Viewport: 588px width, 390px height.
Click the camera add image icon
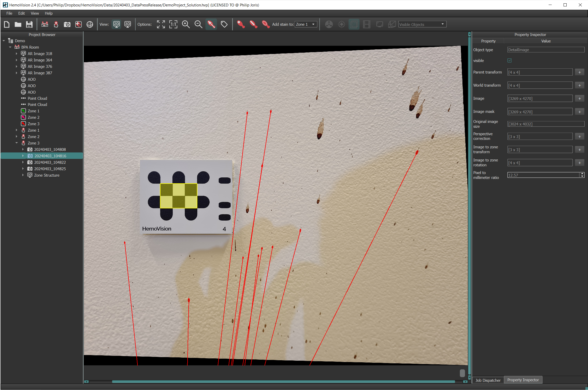[x=67, y=24]
